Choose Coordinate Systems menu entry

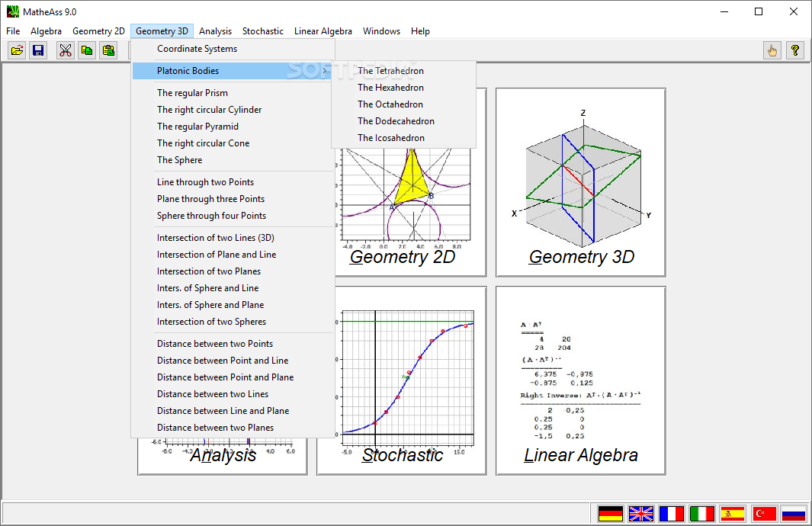[x=233, y=49]
